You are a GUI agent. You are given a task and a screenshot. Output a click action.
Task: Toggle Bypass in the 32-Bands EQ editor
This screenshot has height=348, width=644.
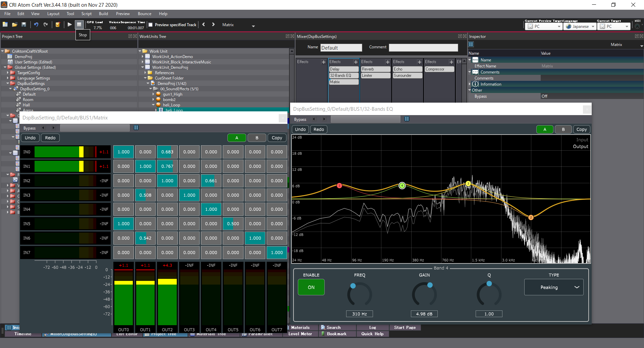click(300, 119)
